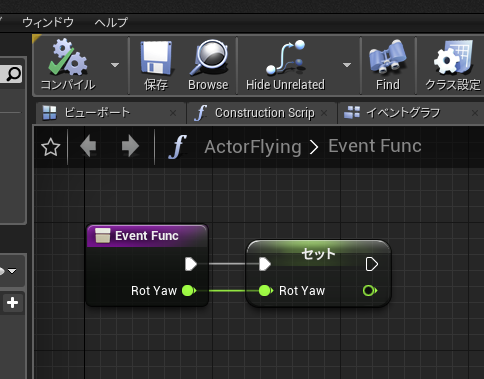This screenshot has width=484, height=379.
Task: Open the Help (ヘルプ) menu
Action: (x=111, y=22)
